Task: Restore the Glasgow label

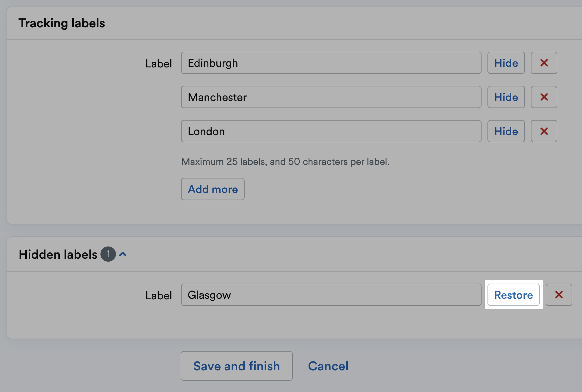Action: point(514,295)
